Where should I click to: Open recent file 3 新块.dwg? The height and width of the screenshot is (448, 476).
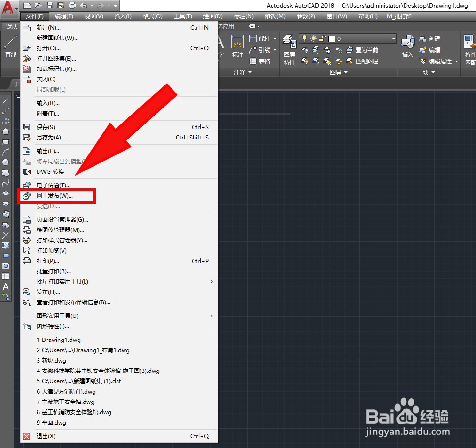point(119,361)
